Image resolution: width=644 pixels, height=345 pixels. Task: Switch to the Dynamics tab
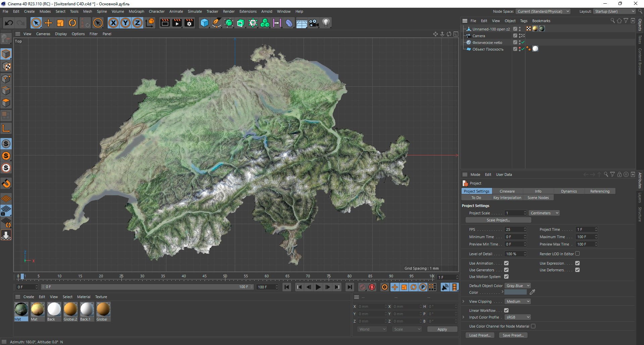[x=569, y=191]
